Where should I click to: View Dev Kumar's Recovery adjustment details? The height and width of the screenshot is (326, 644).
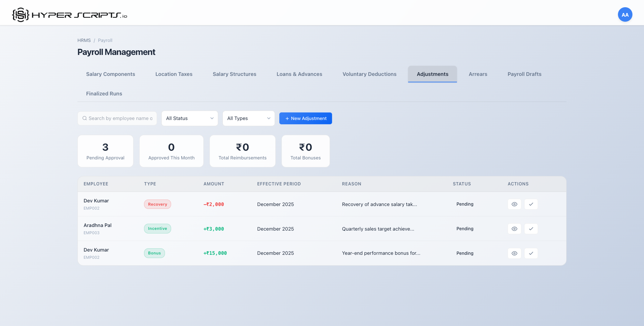514,204
